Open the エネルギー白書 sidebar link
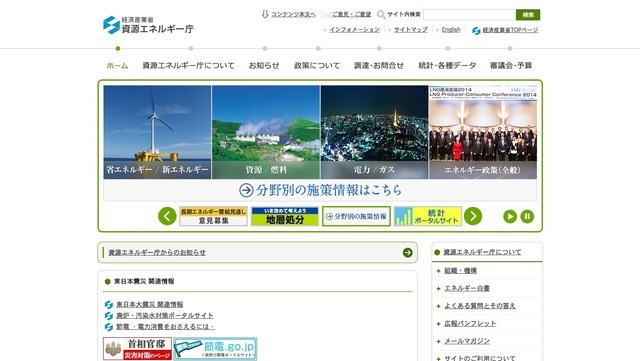The height and width of the screenshot is (361, 640). pos(467,288)
